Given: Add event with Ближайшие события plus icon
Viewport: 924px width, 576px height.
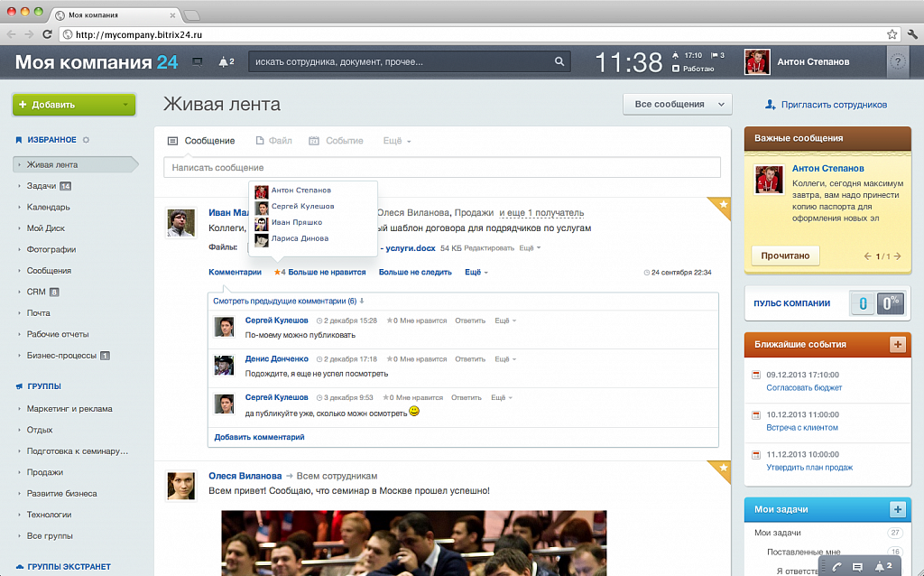Looking at the screenshot, I should click(898, 344).
